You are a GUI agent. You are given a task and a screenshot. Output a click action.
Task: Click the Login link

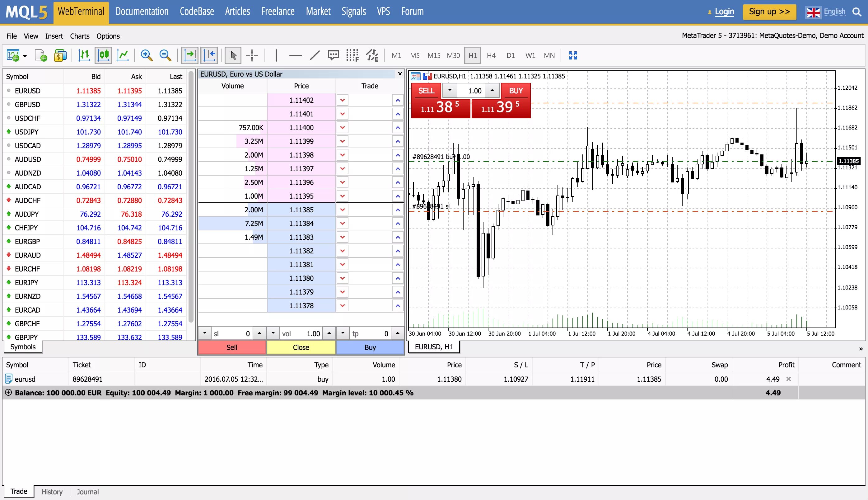point(724,12)
